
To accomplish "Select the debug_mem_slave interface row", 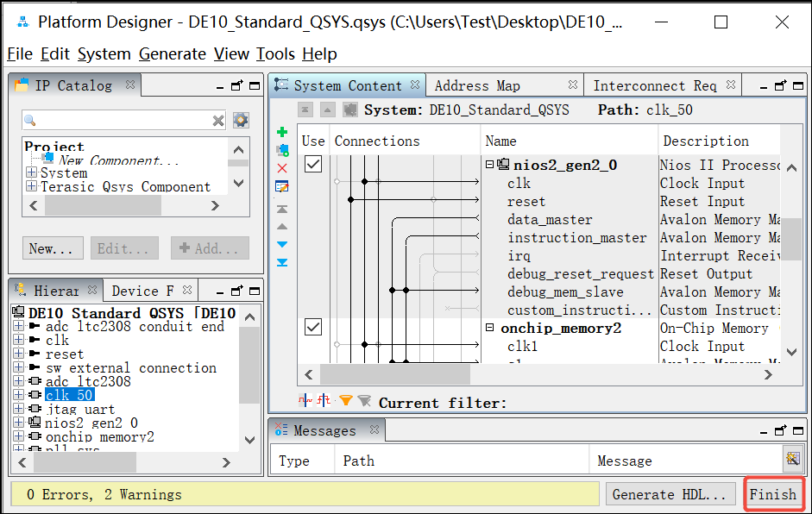I will [565, 292].
